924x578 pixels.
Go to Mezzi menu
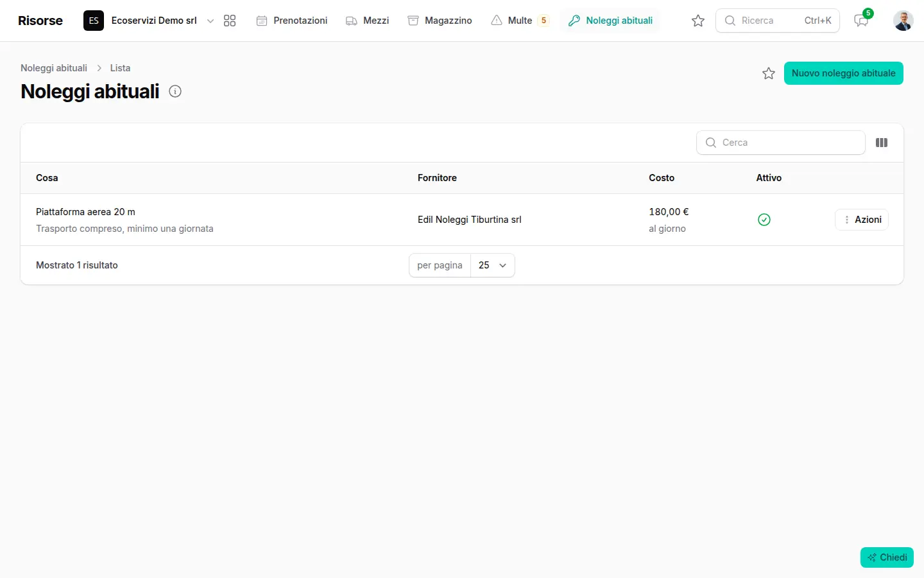(368, 21)
